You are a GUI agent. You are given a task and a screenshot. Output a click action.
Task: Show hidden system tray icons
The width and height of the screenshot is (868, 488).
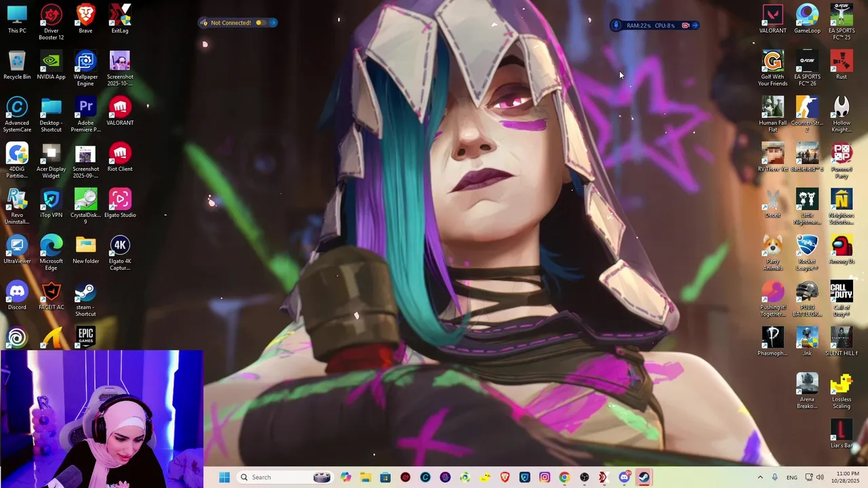pyautogui.click(x=760, y=477)
